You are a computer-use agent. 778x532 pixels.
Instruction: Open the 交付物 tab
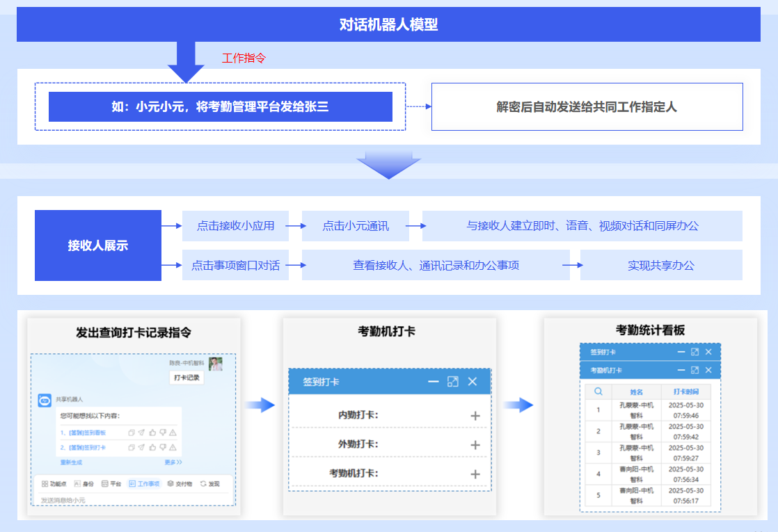pos(180,483)
